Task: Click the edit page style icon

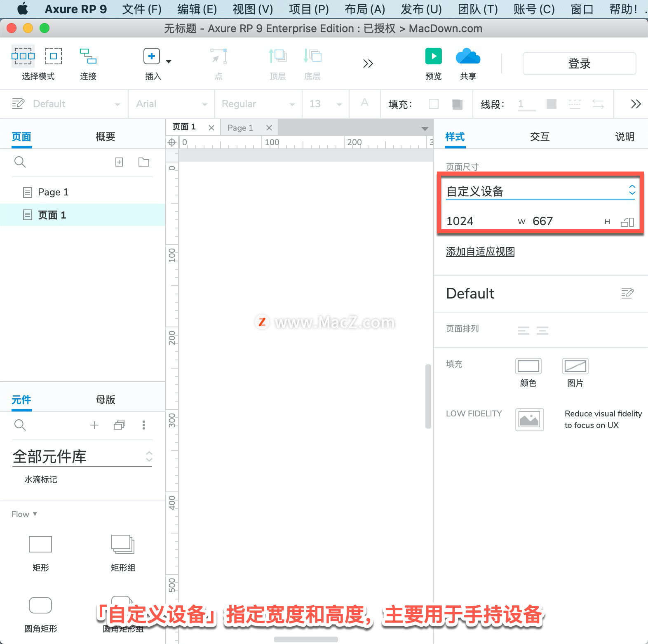Action: [x=627, y=293]
